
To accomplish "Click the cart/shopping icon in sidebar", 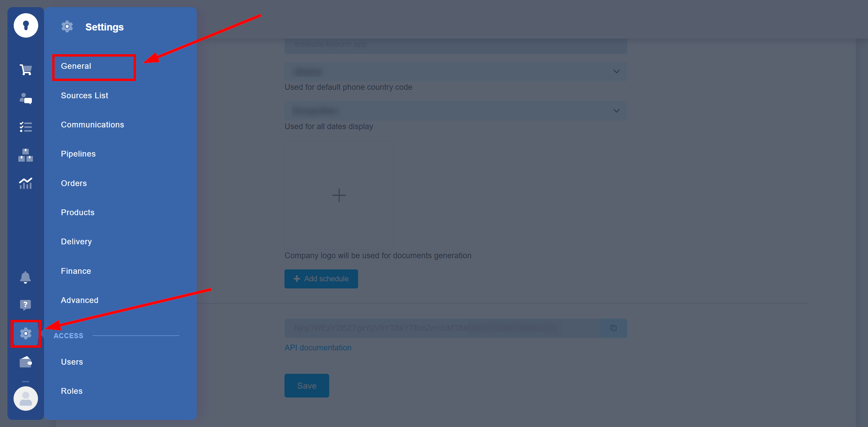I will click(x=25, y=70).
